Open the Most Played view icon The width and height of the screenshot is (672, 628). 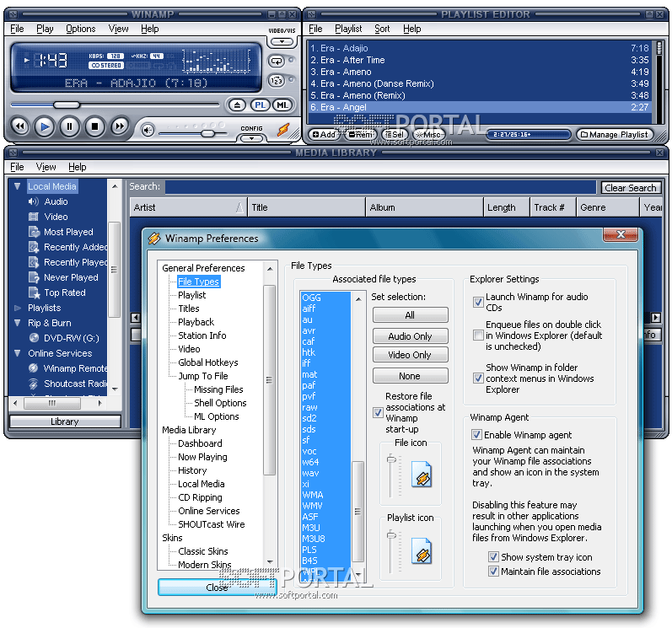pyautogui.click(x=34, y=232)
